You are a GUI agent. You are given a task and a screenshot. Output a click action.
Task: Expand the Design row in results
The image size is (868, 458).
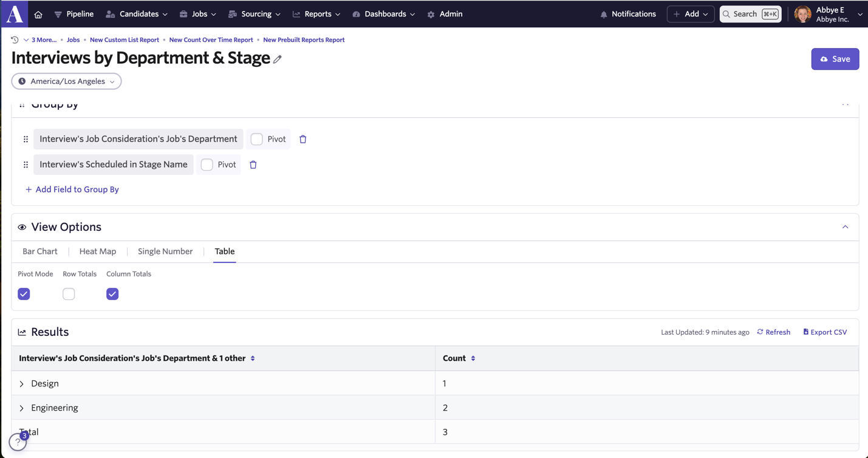22,384
